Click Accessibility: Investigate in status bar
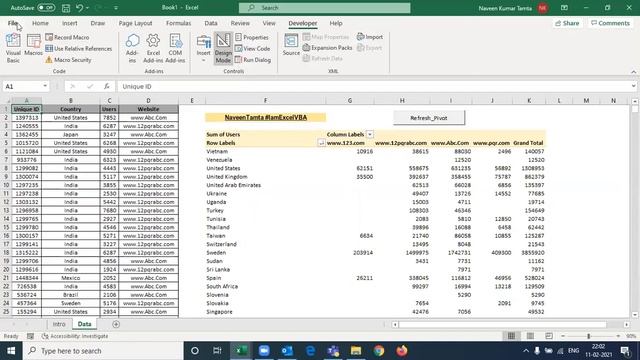This screenshot has height=360, width=640. pos(76,336)
